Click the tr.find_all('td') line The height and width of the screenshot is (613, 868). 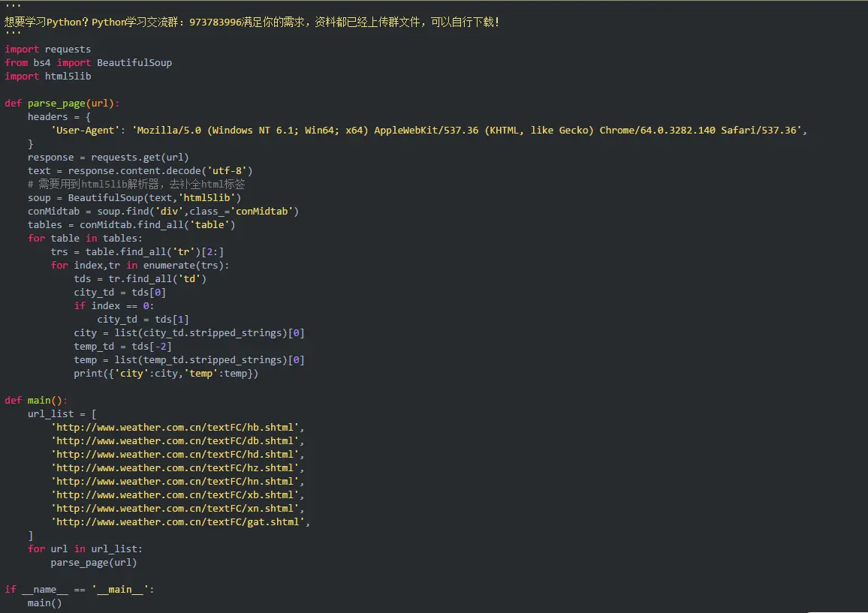[x=140, y=278]
